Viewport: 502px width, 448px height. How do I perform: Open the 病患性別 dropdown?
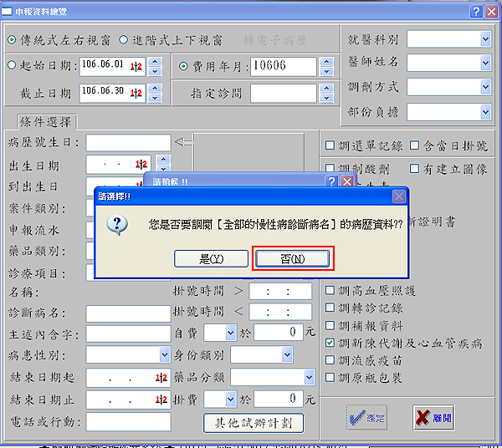(x=164, y=354)
